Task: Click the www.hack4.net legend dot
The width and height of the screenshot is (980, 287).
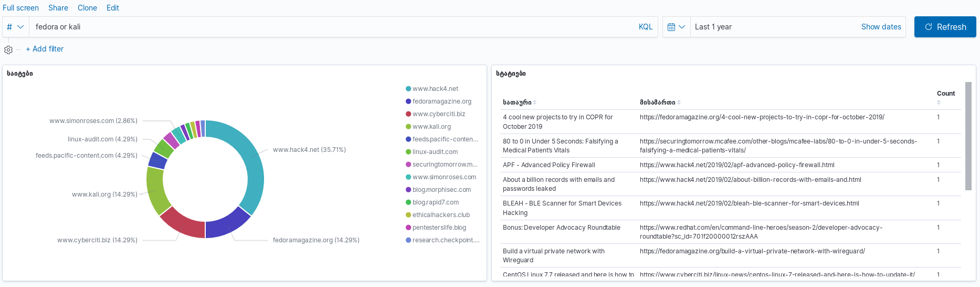Action: (408, 89)
